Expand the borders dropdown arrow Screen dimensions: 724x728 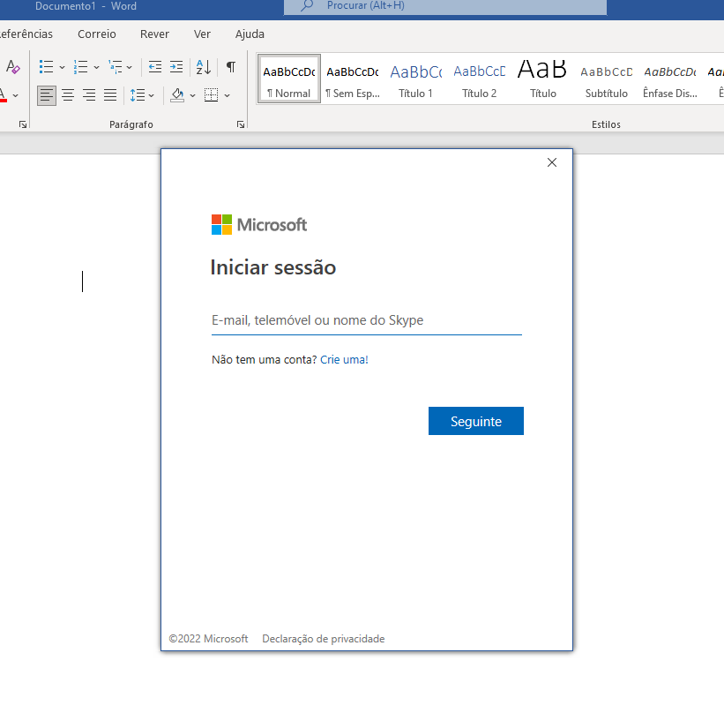click(x=227, y=95)
